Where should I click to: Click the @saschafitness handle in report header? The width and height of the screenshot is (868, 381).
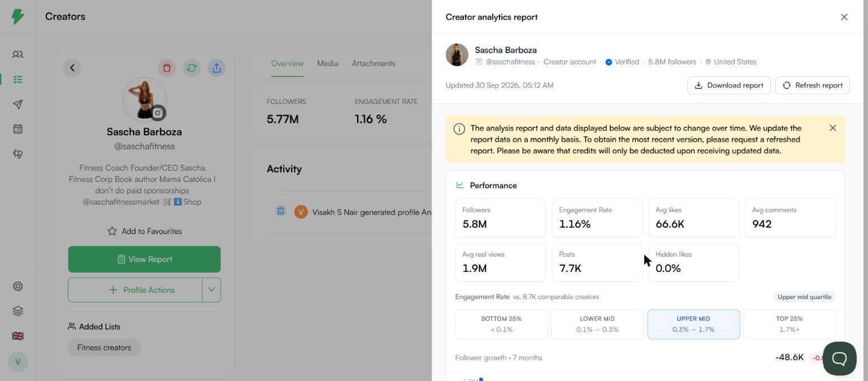point(510,62)
